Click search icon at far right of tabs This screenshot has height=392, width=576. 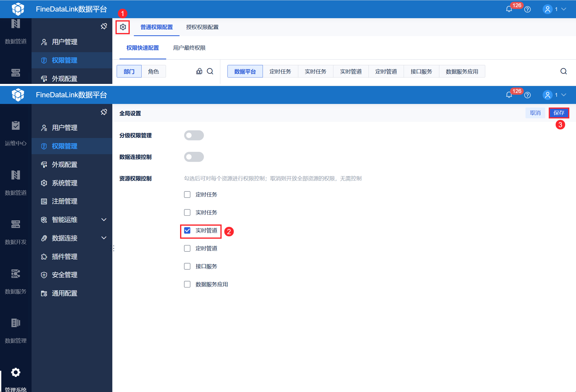[564, 71]
